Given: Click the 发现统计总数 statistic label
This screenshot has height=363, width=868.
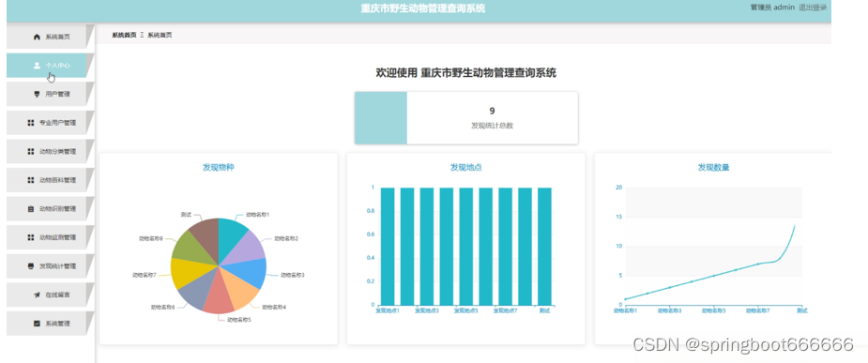Looking at the screenshot, I should [x=492, y=126].
